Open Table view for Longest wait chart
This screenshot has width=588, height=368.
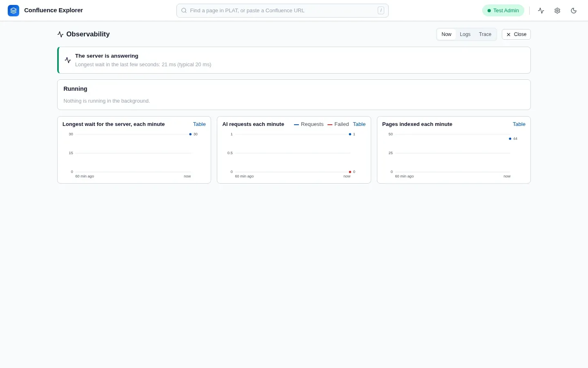tap(199, 124)
